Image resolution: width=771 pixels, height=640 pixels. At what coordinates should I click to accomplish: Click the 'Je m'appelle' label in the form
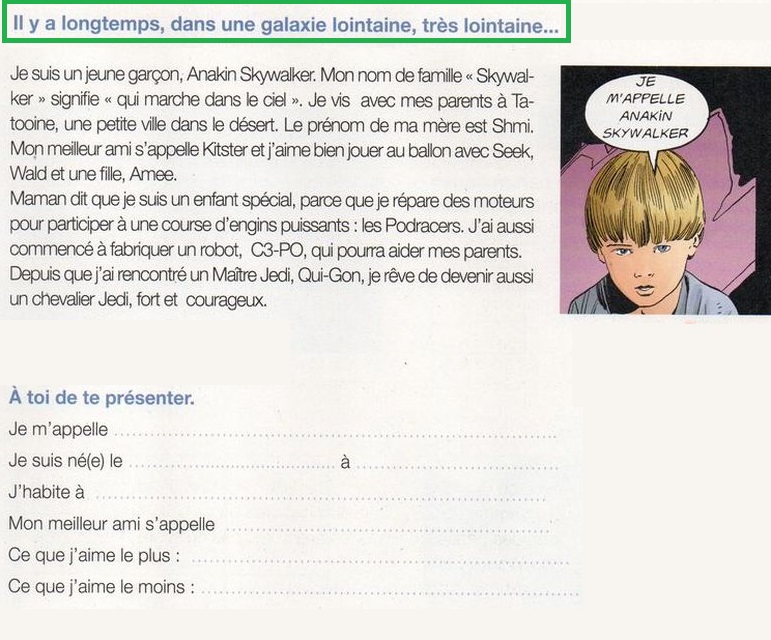click(58, 430)
